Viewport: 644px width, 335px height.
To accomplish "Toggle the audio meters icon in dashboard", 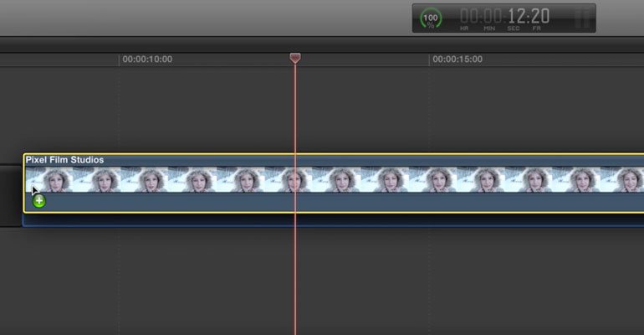I will [x=581, y=18].
